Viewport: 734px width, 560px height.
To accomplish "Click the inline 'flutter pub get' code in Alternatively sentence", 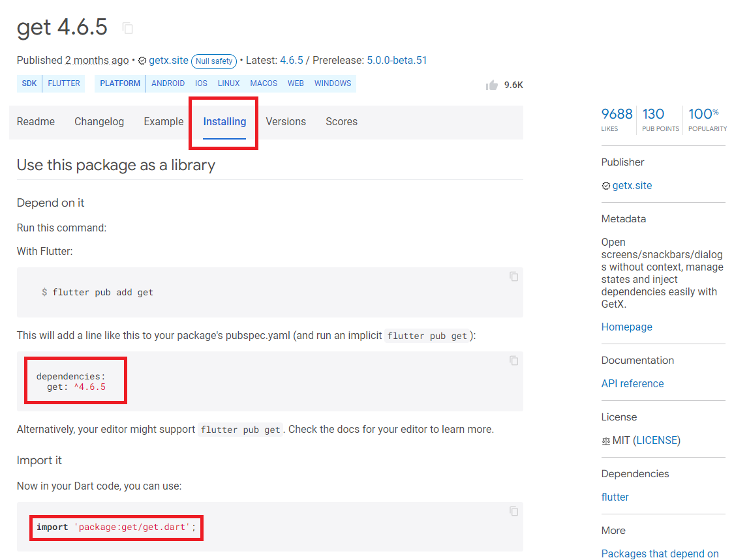I will (241, 430).
